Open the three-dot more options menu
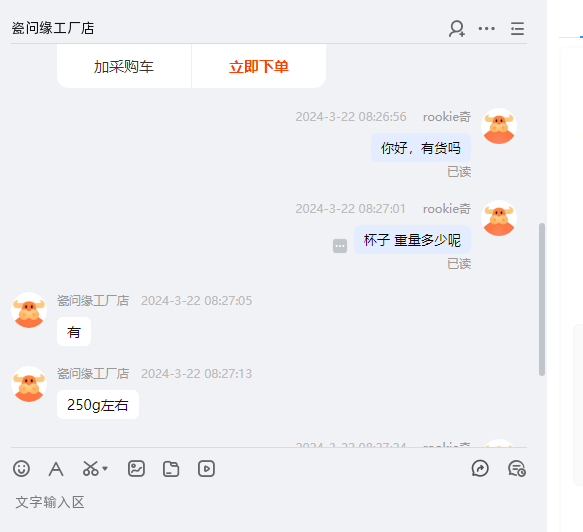Viewport: 583px width, 532px height. tap(487, 29)
